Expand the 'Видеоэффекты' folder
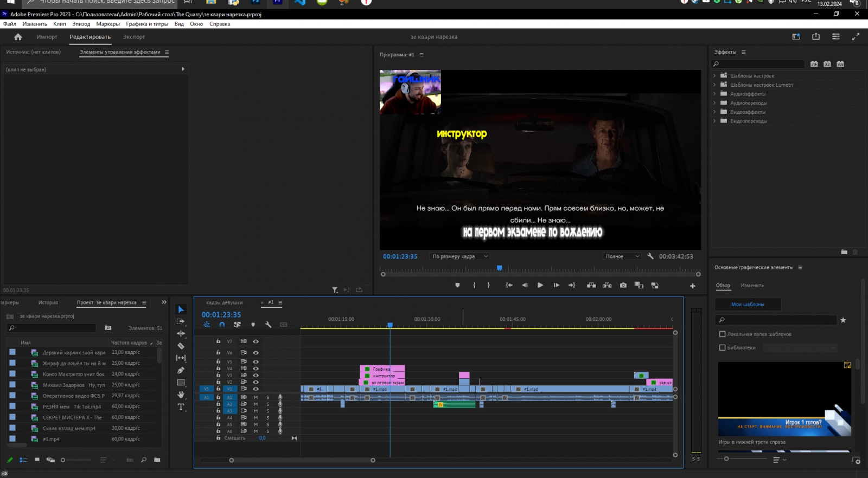 pos(714,112)
